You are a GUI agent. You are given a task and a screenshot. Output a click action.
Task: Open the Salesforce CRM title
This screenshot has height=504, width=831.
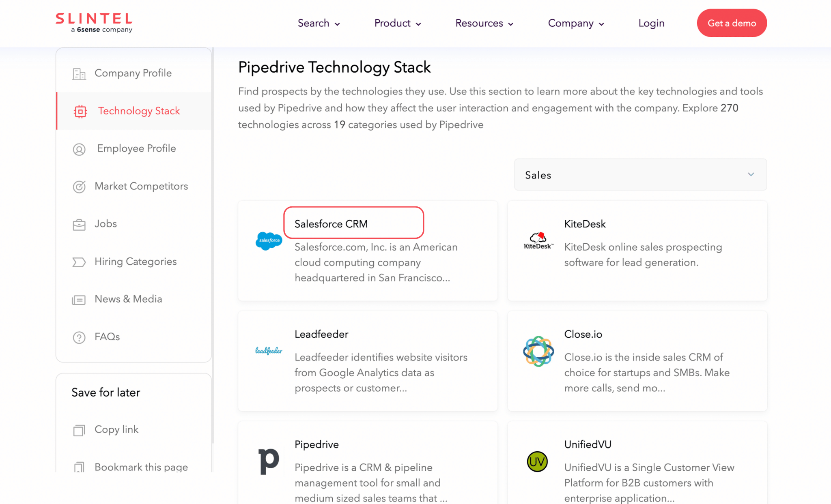click(331, 224)
